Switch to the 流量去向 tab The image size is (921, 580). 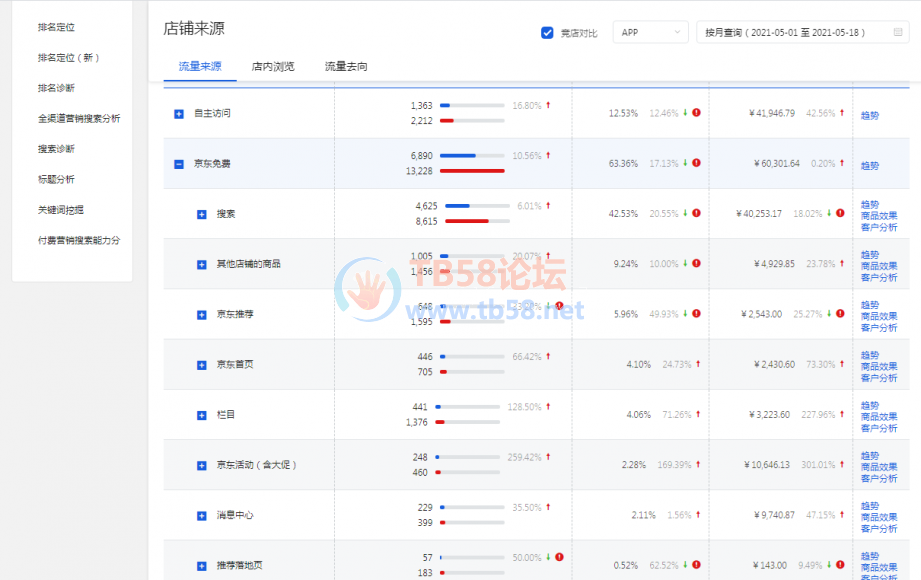coord(346,66)
